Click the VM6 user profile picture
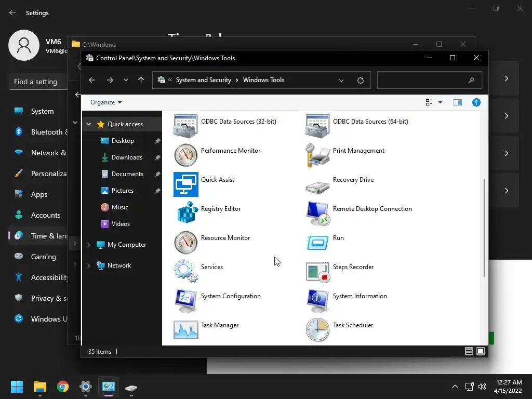532x399 pixels. coord(24,45)
